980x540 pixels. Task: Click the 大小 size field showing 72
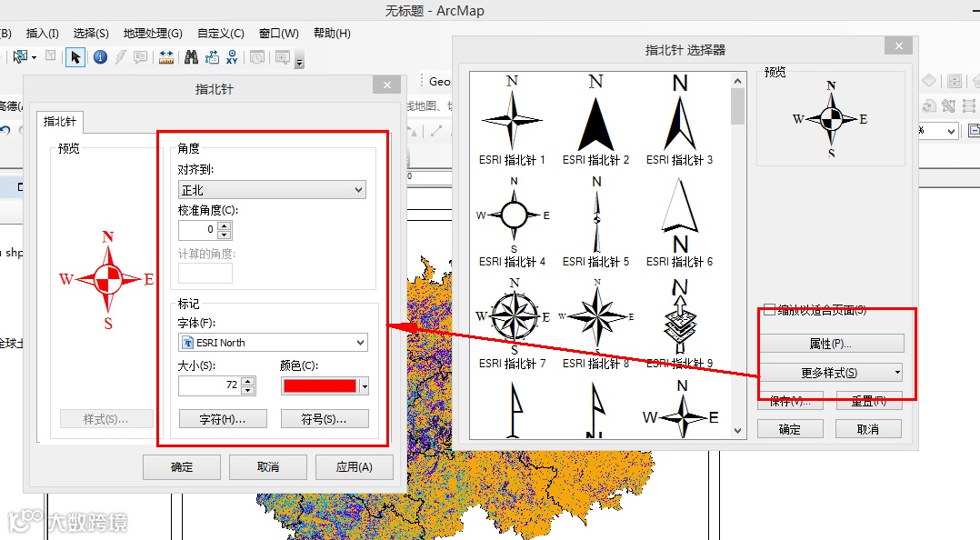pos(210,385)
